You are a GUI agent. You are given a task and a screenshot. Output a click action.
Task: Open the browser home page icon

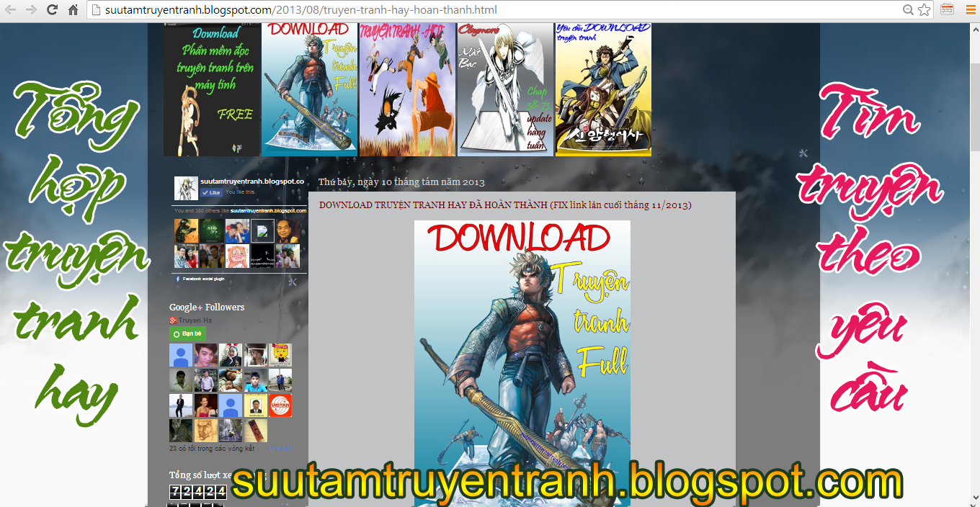click(x=73, y=10)
